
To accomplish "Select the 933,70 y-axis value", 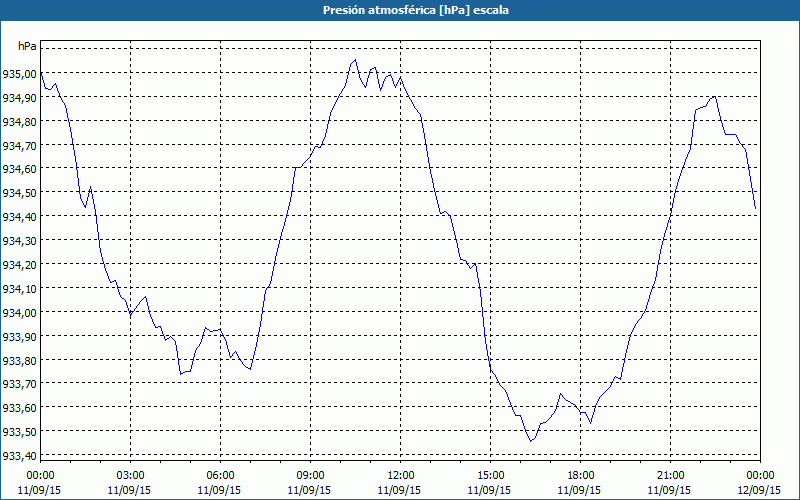I will coord(19,384).
